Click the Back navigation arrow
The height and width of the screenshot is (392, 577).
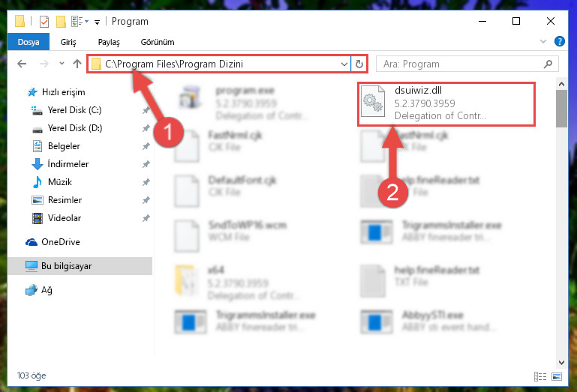(22, 64)
